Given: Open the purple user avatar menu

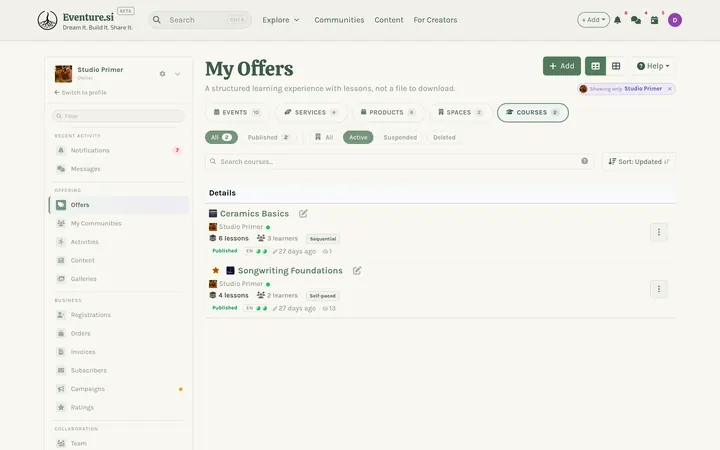Looking at the screenshot, I should point(675,20).
